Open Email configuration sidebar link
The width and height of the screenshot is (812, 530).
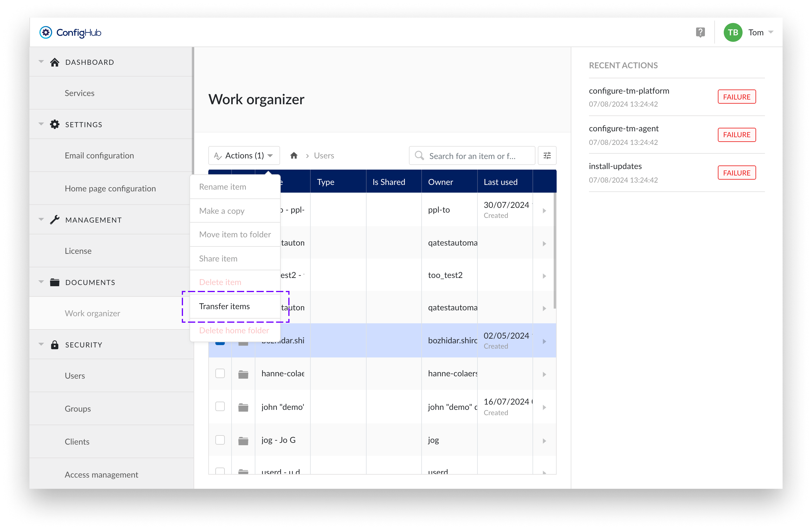[99, 155]
